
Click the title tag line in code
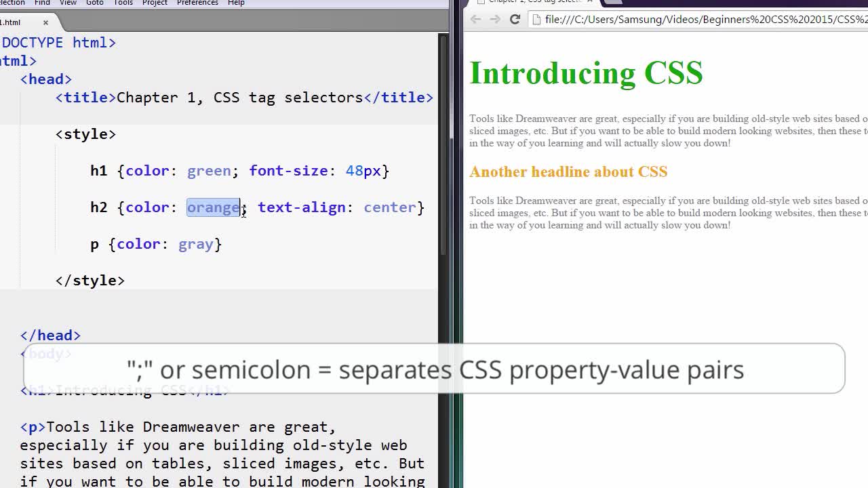244,98
